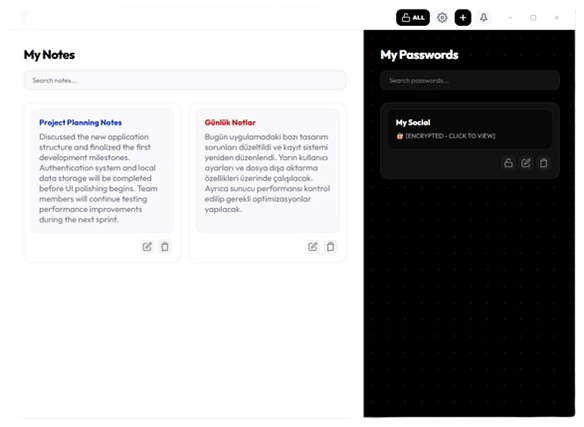The height and width of the screenshot is (427, 584).
Task: Click the Search notes field
Action: click(185, 80)
